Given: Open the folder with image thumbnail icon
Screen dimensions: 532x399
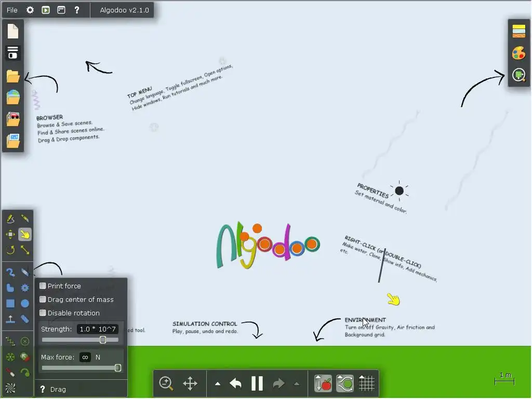Looking at the screenshot, I should [13, 140].
